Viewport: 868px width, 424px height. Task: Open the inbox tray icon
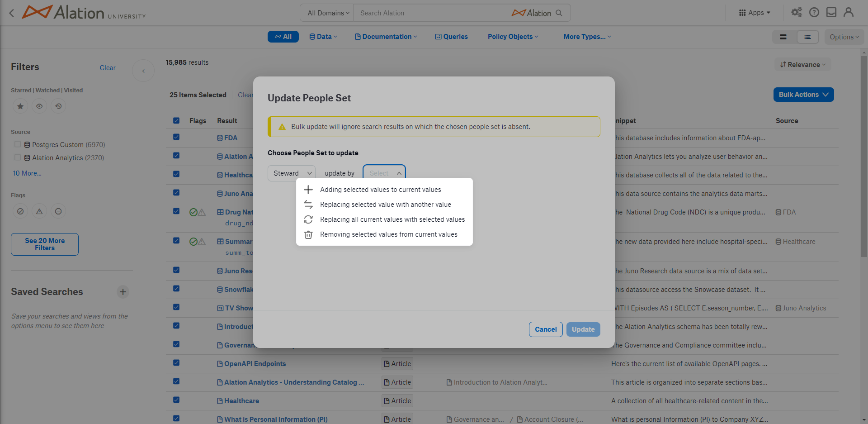tap(831, 13)
